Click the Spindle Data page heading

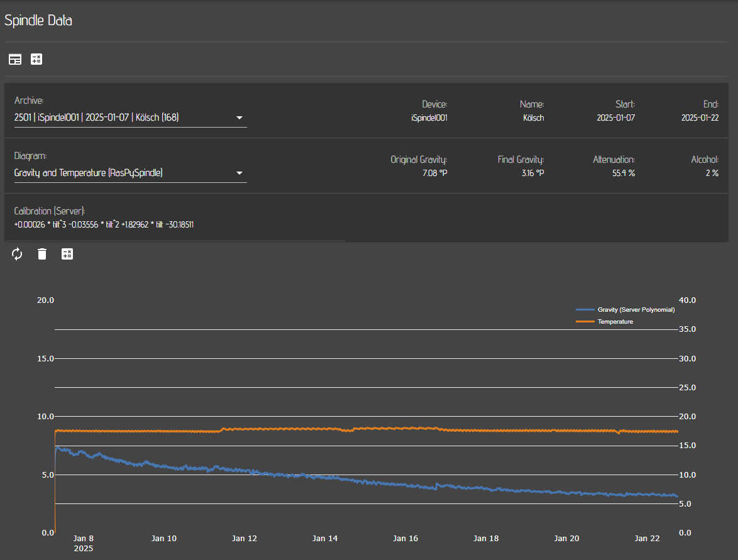coord(38,20)
